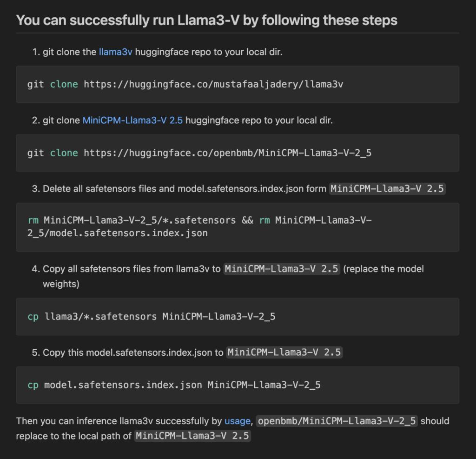476x459 pixels.
Task: Click the "cp model.safetensors.index.json" code block
Action: tap(238, 385)
